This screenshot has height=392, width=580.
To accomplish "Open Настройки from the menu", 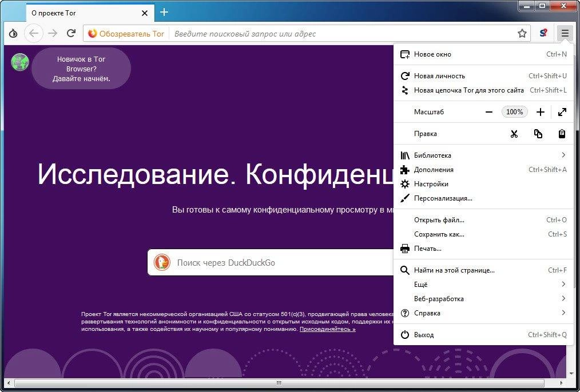I will pos(483,184).
